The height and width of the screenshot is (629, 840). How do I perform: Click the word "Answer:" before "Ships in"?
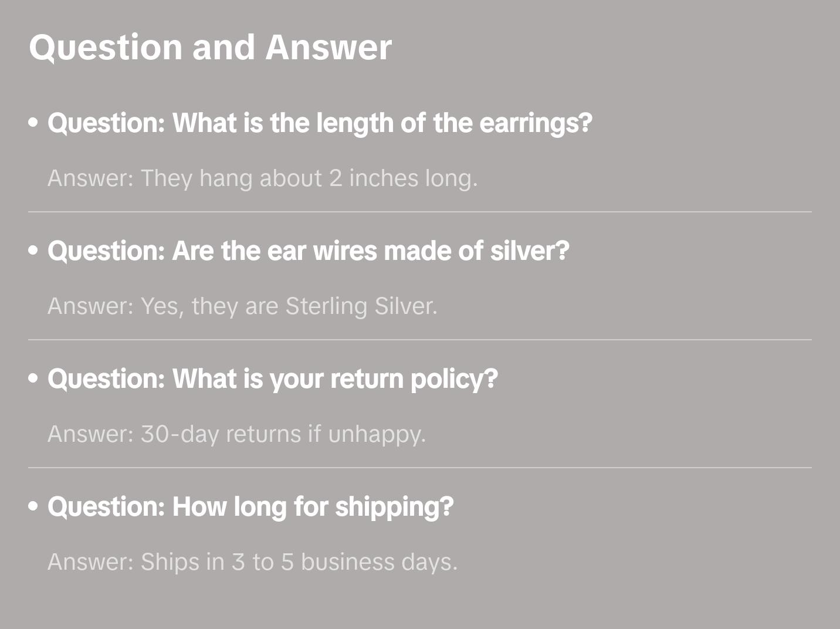pos(91,562)
